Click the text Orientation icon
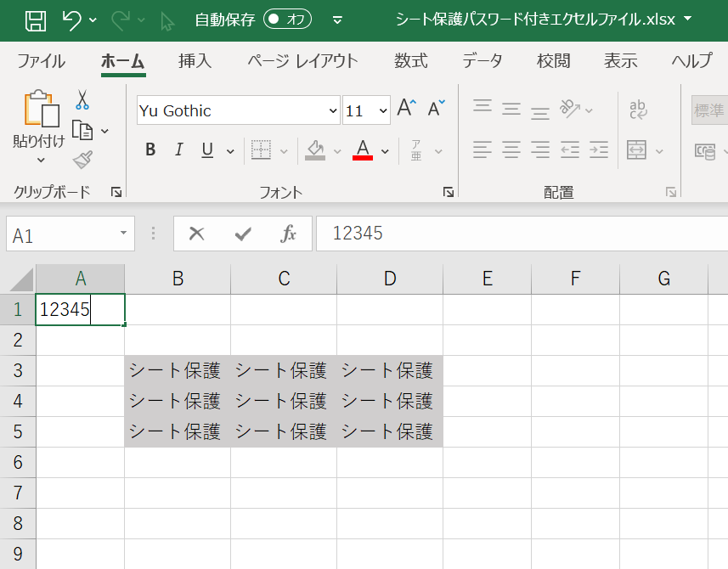 click(570, 109)
